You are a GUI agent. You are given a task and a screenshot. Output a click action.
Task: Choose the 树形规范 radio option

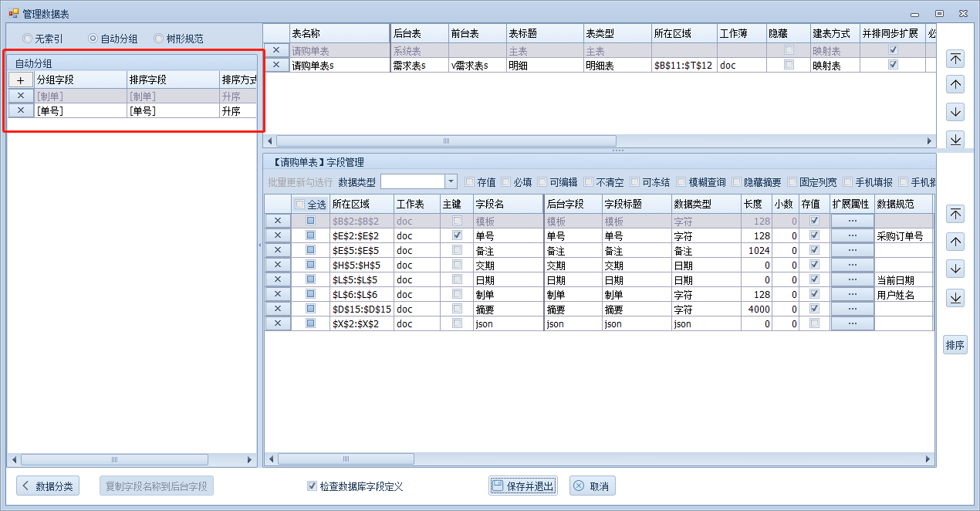pos(159,39)
